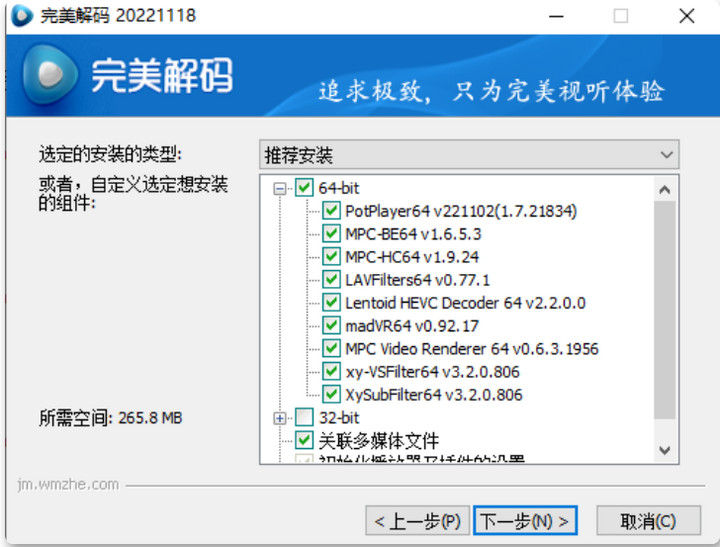Toggle MPC Video Renderer 64 checkbox

pyautogui.click(x=331, y=349)
